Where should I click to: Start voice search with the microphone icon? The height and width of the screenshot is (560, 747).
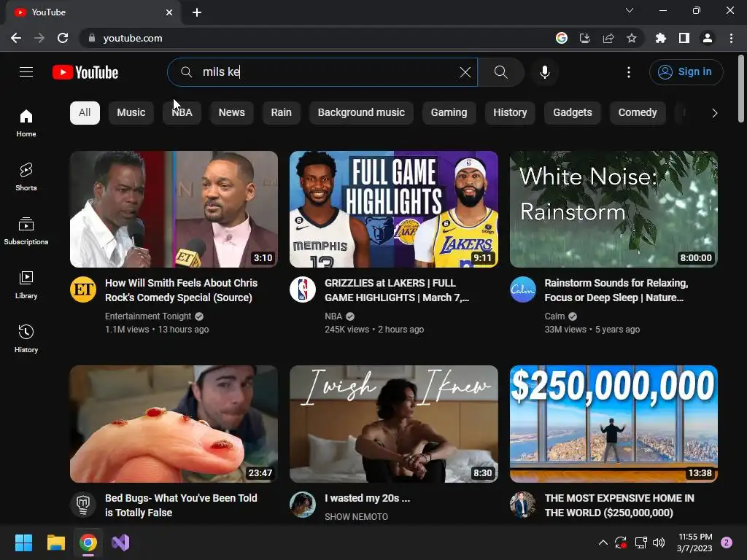544,72
